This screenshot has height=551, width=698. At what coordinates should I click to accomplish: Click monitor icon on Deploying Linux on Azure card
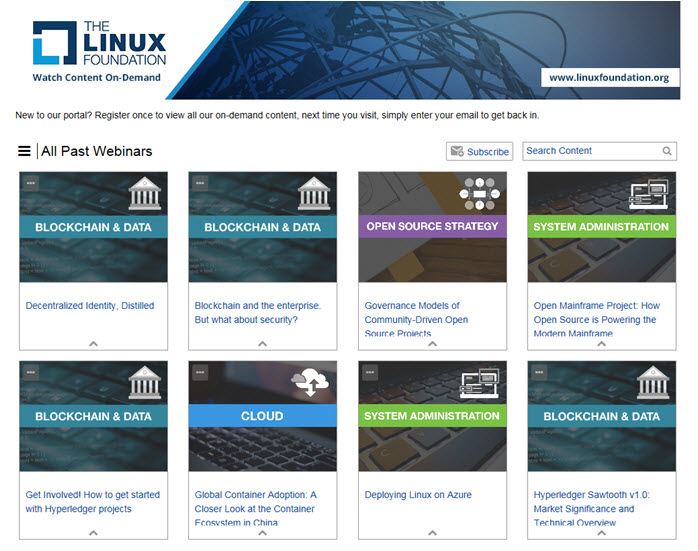pos(479,383)
